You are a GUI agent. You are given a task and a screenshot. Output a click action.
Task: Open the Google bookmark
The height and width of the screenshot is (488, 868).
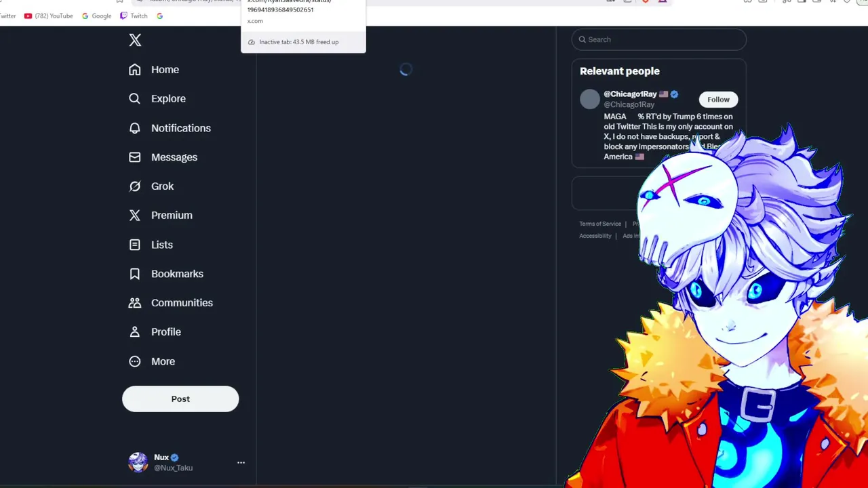[96, 16]
